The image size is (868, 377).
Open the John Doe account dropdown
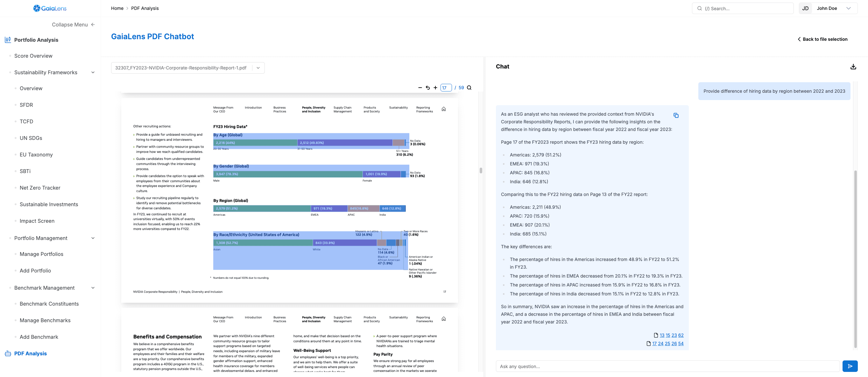(x=849, y=8)
